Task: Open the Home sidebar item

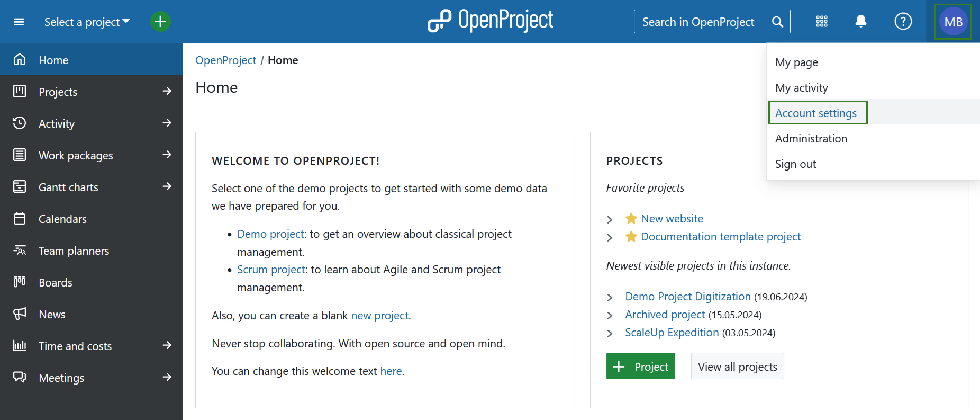Action: point(91,59)
